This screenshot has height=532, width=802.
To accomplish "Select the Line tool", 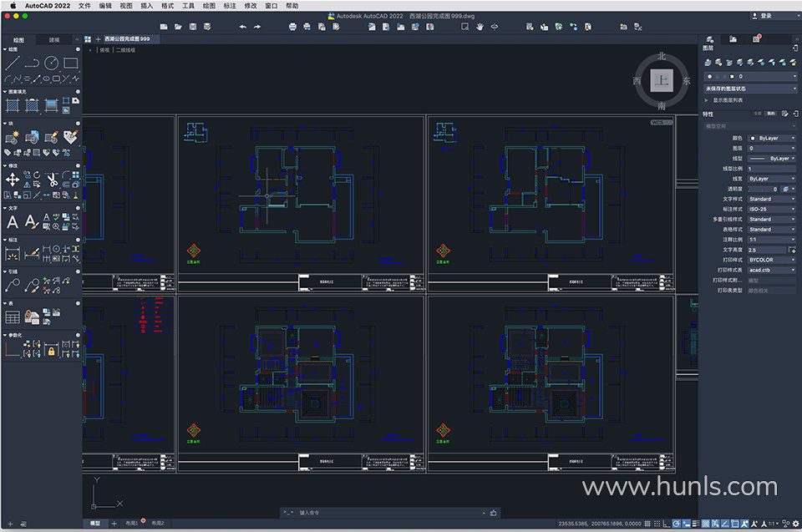I will (13, 63).
